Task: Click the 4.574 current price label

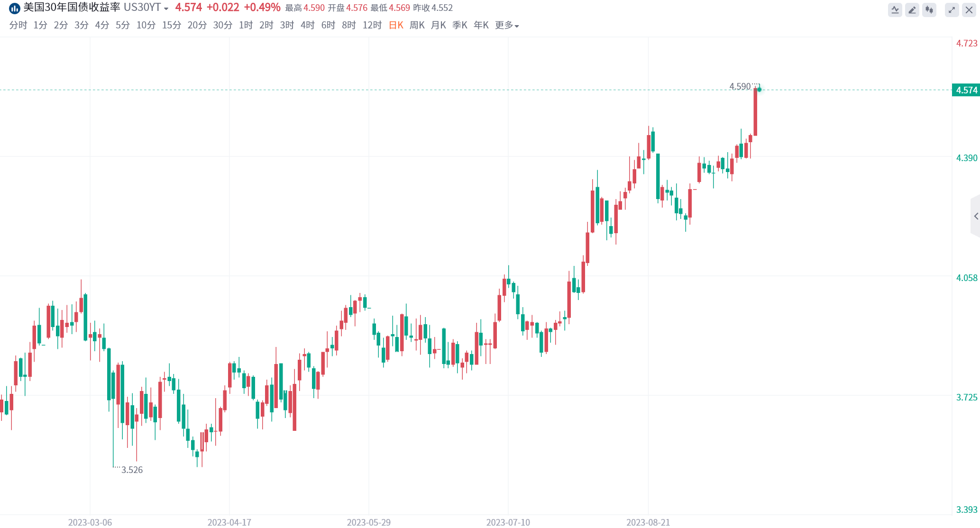Action: 966,90
